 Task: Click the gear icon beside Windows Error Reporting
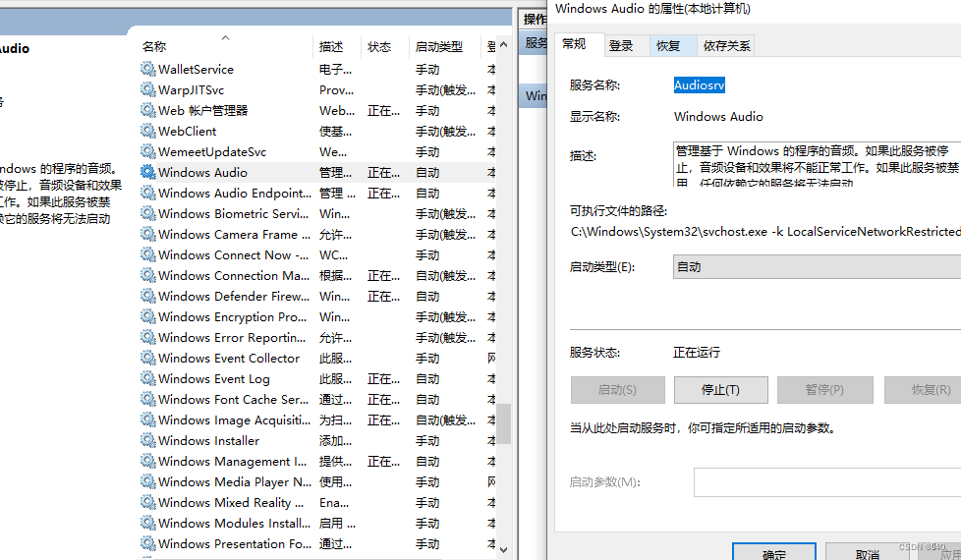pos(147,337)
